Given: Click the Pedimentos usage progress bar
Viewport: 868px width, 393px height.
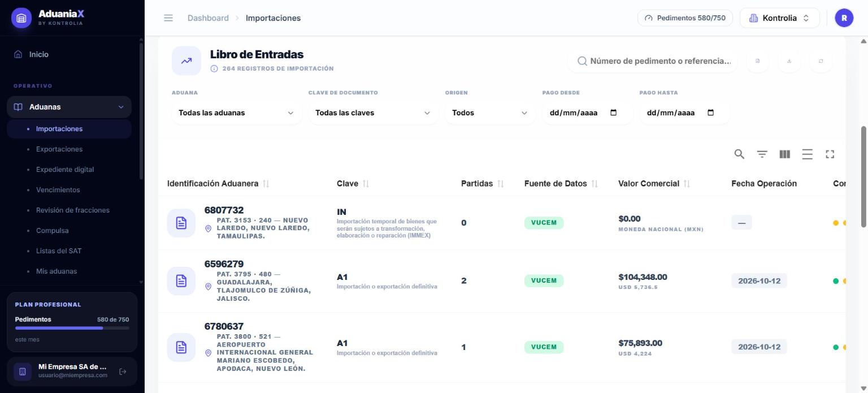Looking at the screenshot, I should pos(72,328).
